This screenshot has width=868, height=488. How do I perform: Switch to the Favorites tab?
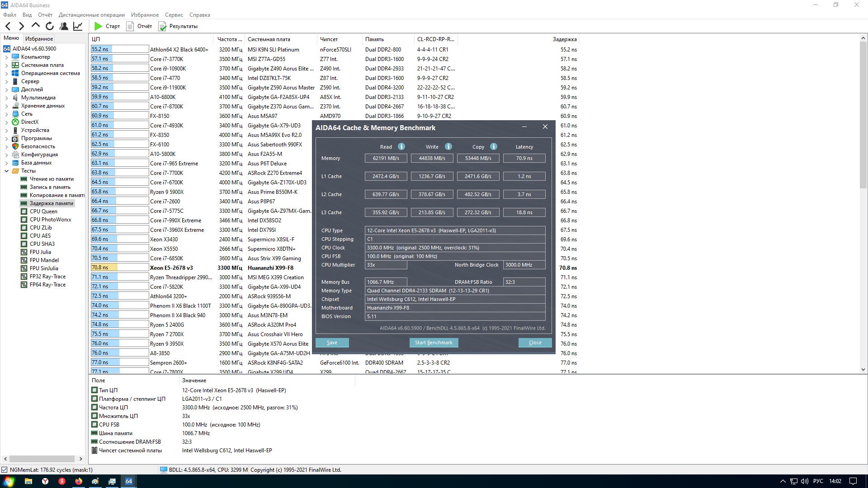click(x=39, y=39)
